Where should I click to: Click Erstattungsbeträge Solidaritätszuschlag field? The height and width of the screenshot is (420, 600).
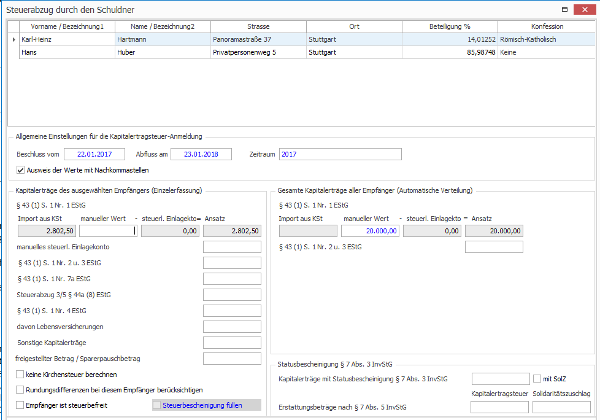click(561, 407)
